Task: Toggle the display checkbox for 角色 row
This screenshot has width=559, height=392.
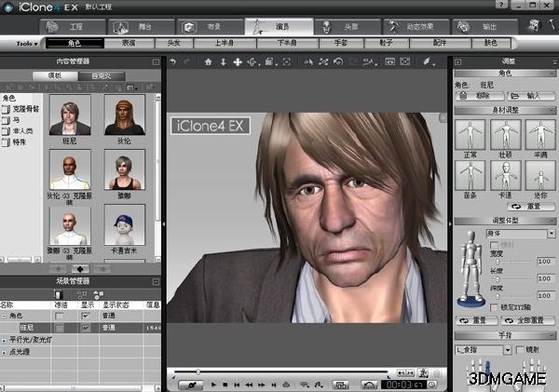Action: click(85, 316)
